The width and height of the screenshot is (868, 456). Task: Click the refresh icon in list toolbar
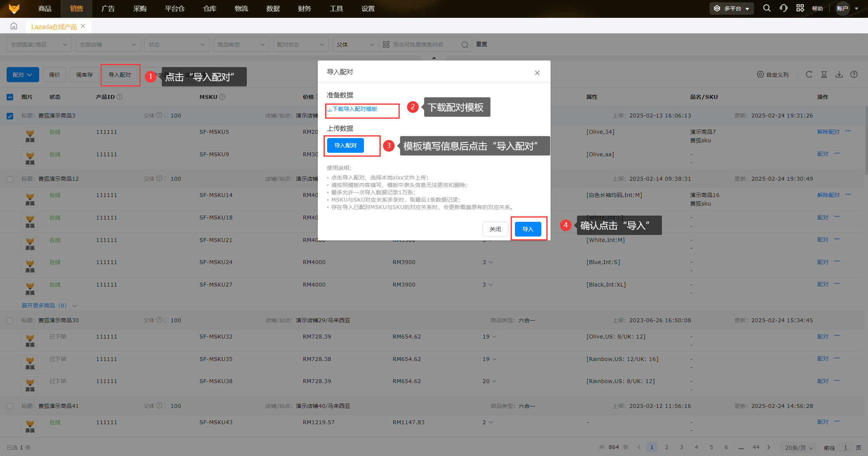pyautogui.click(x=809, y=74)
